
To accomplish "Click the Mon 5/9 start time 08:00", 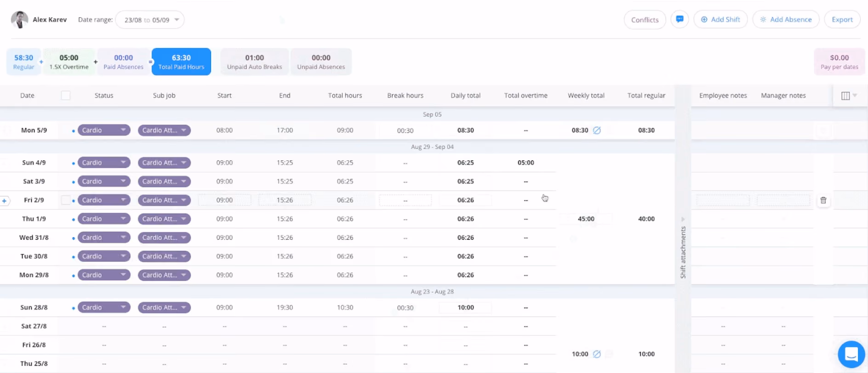I will pos(224,130).
